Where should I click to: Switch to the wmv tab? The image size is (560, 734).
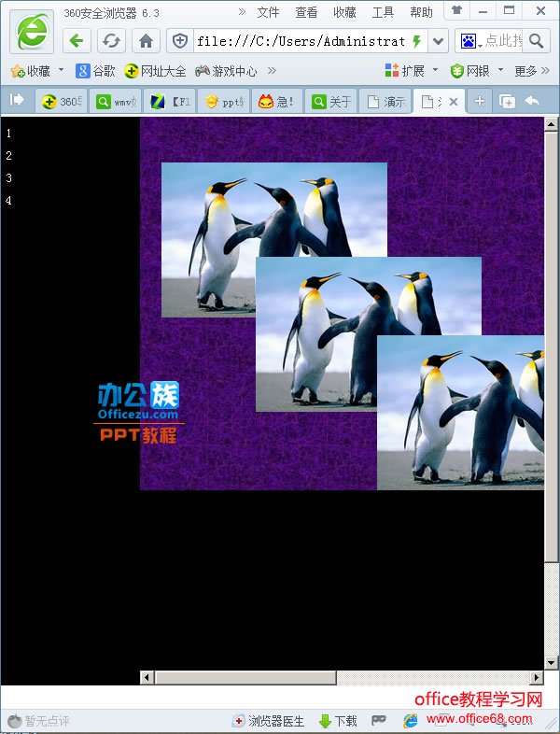tap(116, 101)
